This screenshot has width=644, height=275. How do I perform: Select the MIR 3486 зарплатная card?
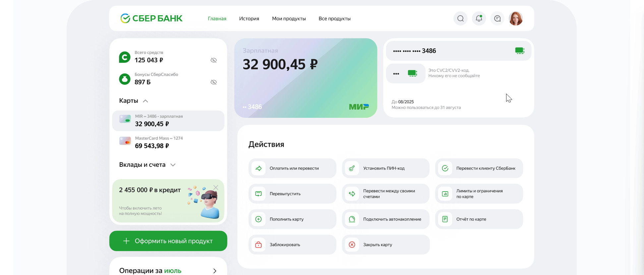pos(168,121)
